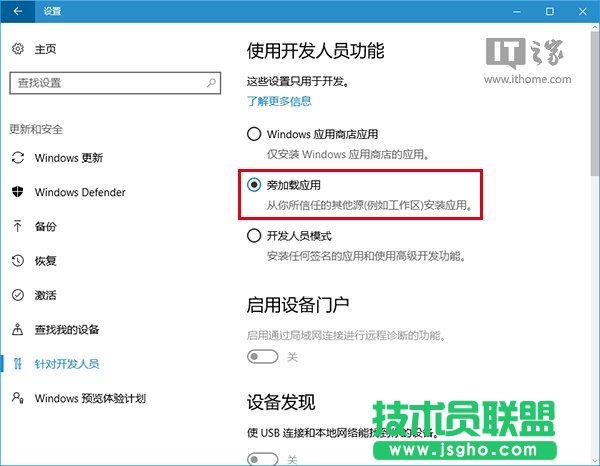Click the Find My Device person icon
Viewport: 600px width, 466px height.
point(17,330)
